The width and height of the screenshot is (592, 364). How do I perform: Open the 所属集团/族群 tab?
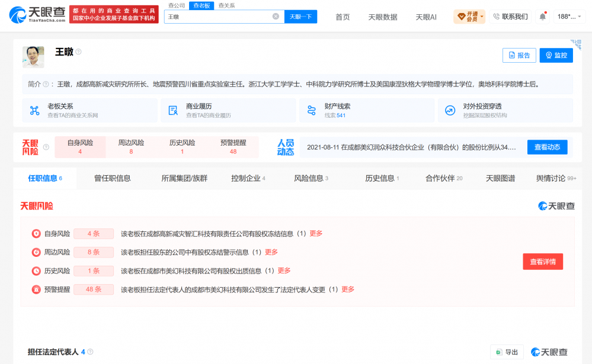pos(184,178)
